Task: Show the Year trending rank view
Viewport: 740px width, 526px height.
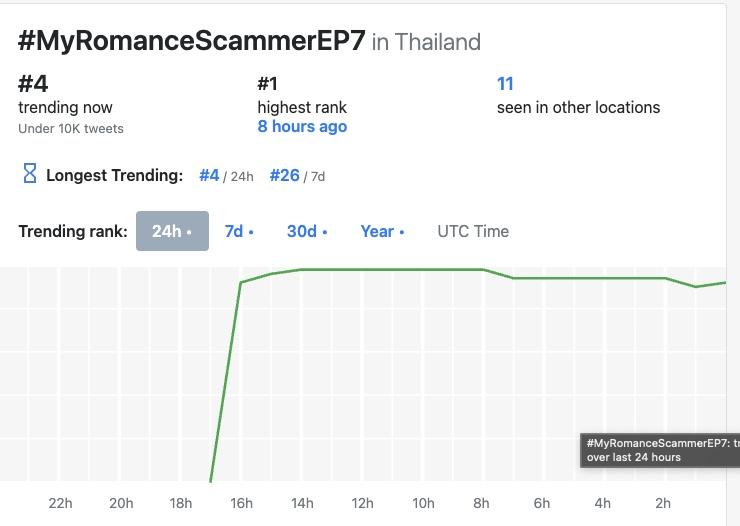Action: pyautogui.click(x=382, y=231)
